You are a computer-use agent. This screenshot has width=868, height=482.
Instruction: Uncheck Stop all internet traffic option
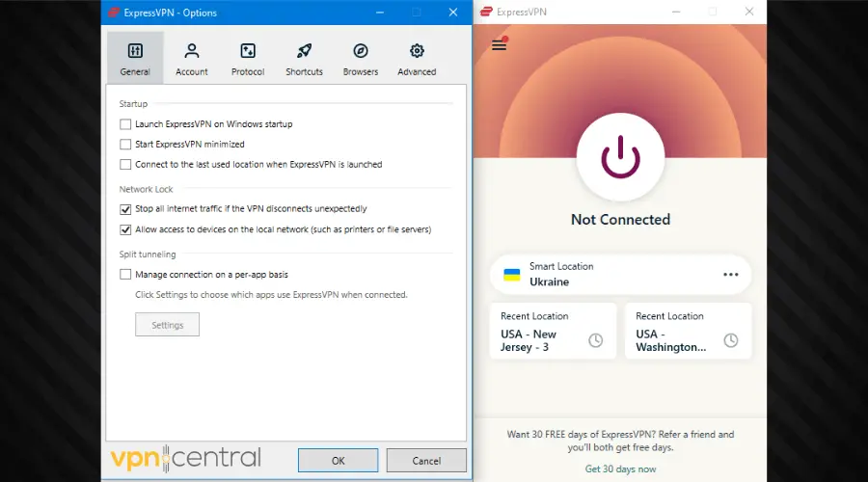point(125,209)
